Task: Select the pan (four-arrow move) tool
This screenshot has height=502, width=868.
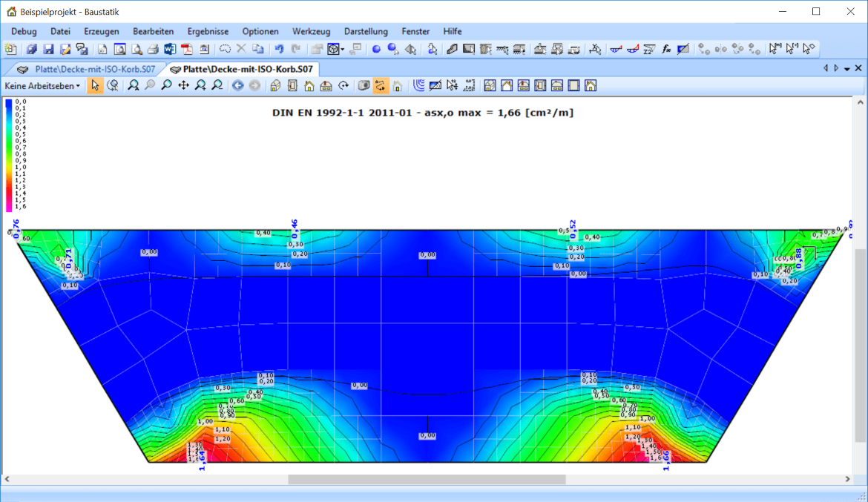Action: point(183,86)
